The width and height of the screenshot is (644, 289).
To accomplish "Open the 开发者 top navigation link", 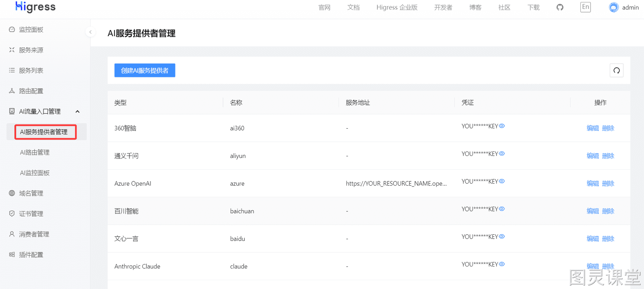I will pos(443,8).
